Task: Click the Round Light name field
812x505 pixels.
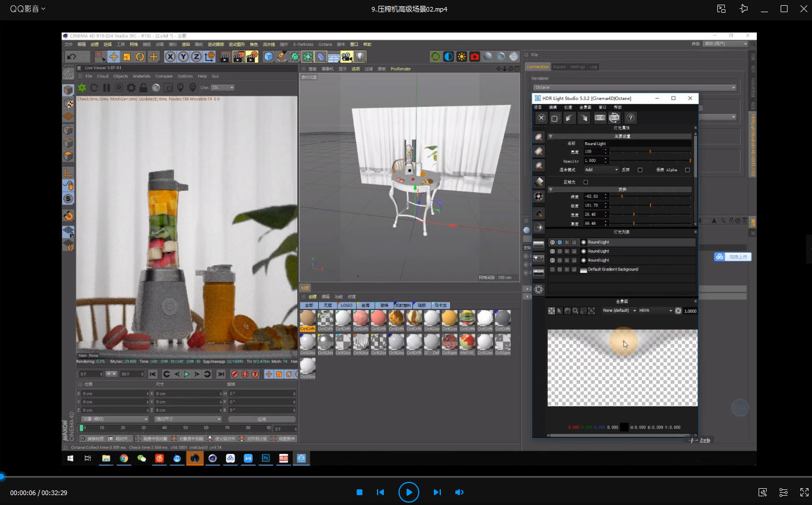Action: click(x=637, y=143)
